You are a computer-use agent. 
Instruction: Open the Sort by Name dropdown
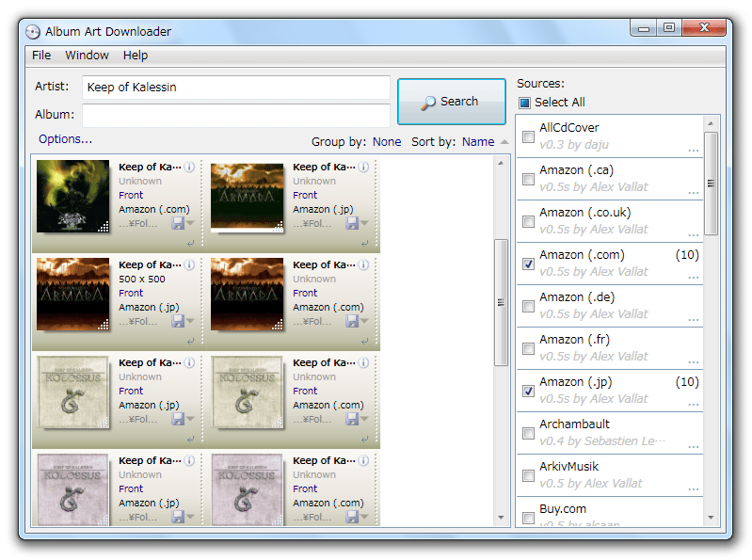pos(478,142)
